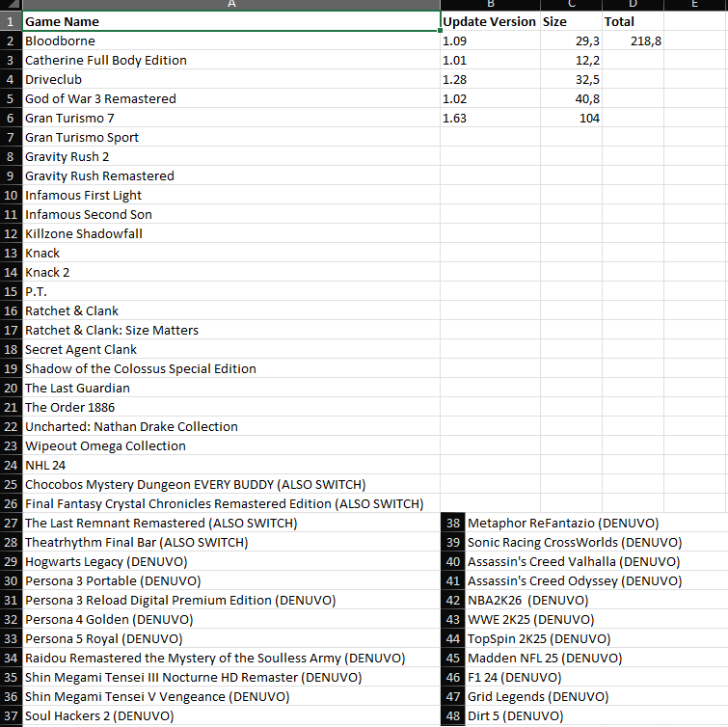The height and width of the screenshot is (727, 728).
Task: Select Infamous First Light cell
Action: click(x=231, y=195)
